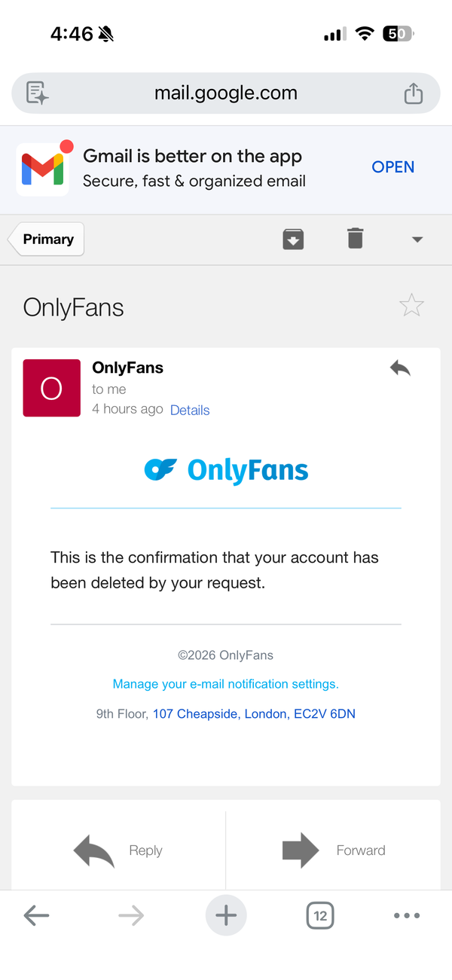The height and width of the screenshot is (980, 452).
Task: Tap the large Reply button below email
Action: point(118,850)
